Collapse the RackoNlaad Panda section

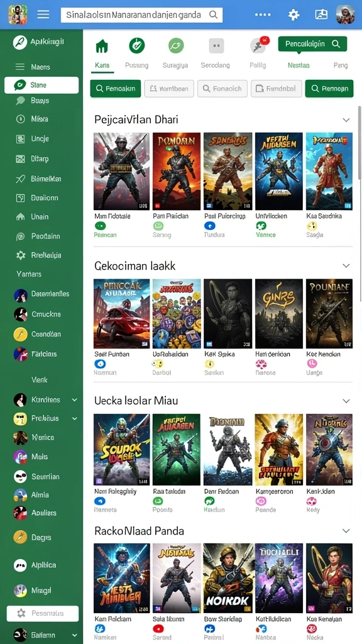pyautogui.click(x=346, y=531)
